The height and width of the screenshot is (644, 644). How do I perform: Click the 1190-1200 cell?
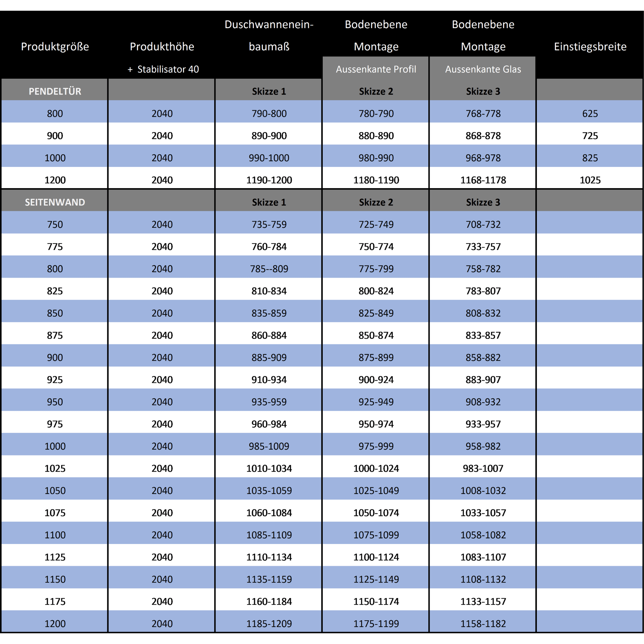[269, 180]
